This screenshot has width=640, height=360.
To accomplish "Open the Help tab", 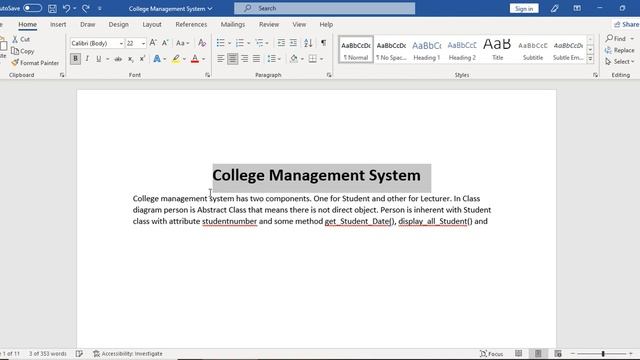I will tap(326, 24).
